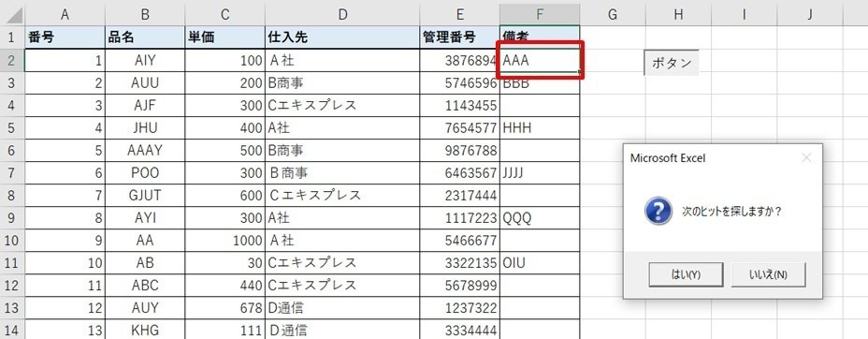Select column H header

678,14
